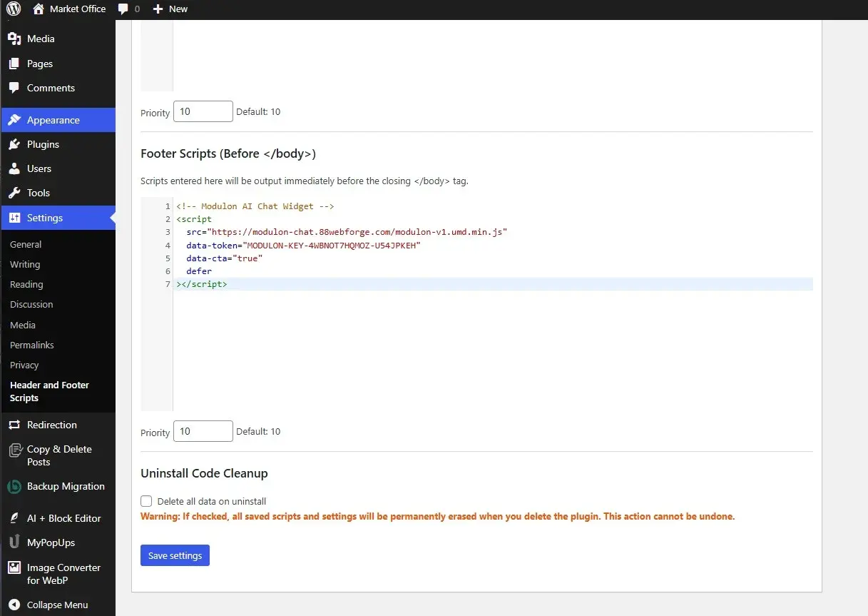Enable Delete all data on uninstall
This screenshot has height=616, width=868.
pos(146,501)
